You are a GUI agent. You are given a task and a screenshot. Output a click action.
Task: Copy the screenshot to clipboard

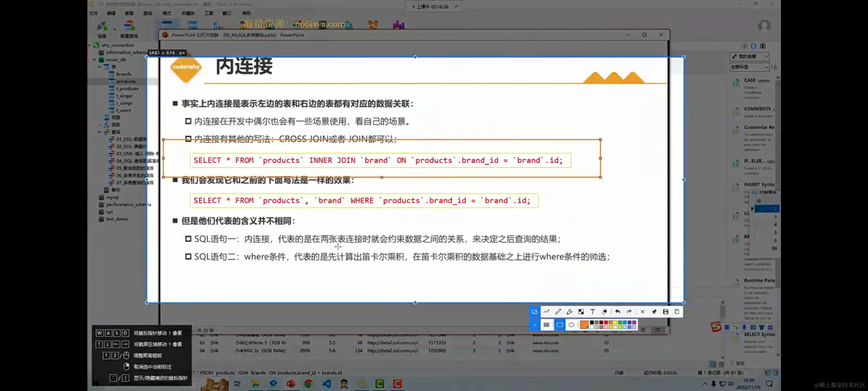[677, 312]
